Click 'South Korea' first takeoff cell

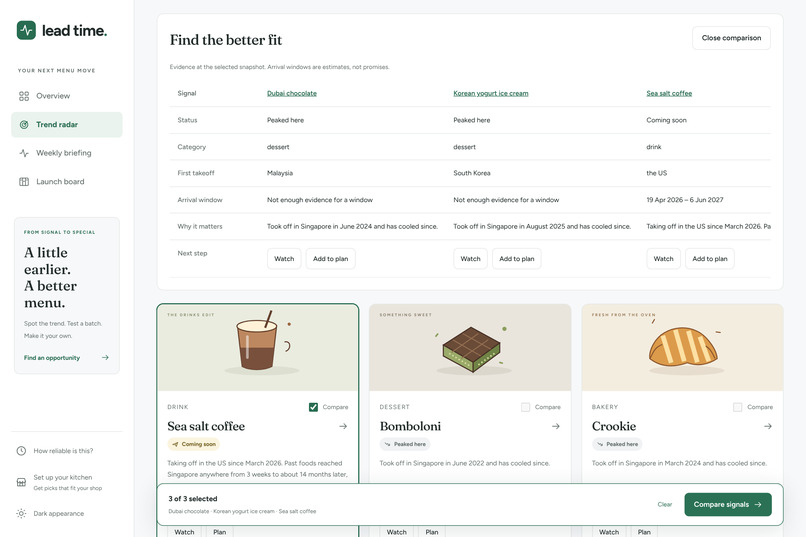click(x=472, y=173)
